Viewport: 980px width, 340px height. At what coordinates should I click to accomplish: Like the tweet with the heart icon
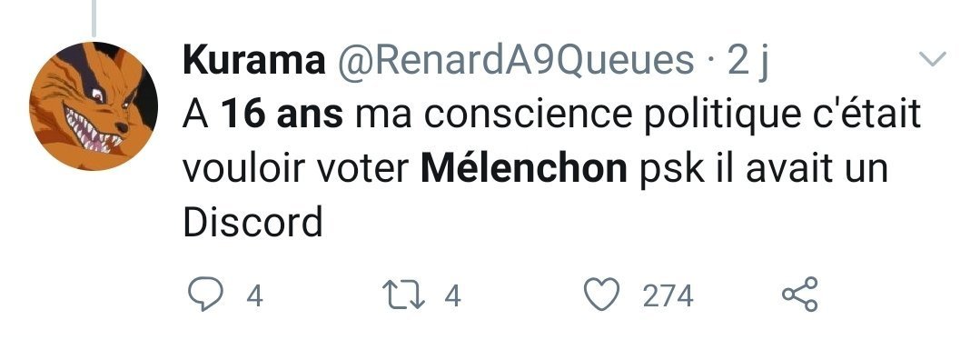point(600,295)
